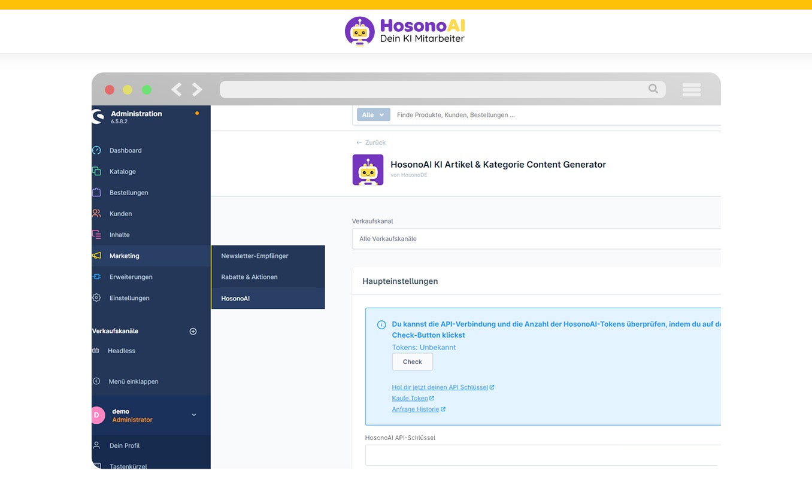The height and width of the screenshot is (504, 812).
Task: Click the orange notification dot
Action: click(197, 113)
